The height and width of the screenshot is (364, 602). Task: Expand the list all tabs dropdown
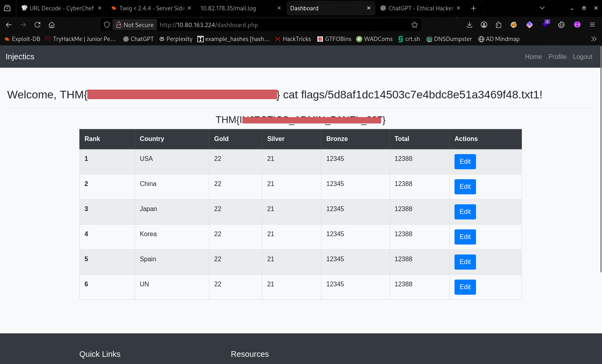coord(542,8)
